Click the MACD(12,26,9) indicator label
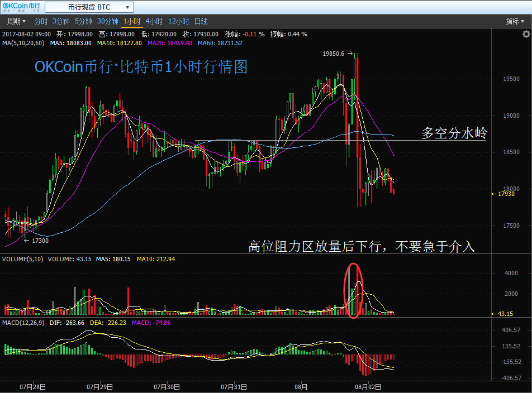Image resolution: width=532 pixels, height=393 pixels. point(22,323)
